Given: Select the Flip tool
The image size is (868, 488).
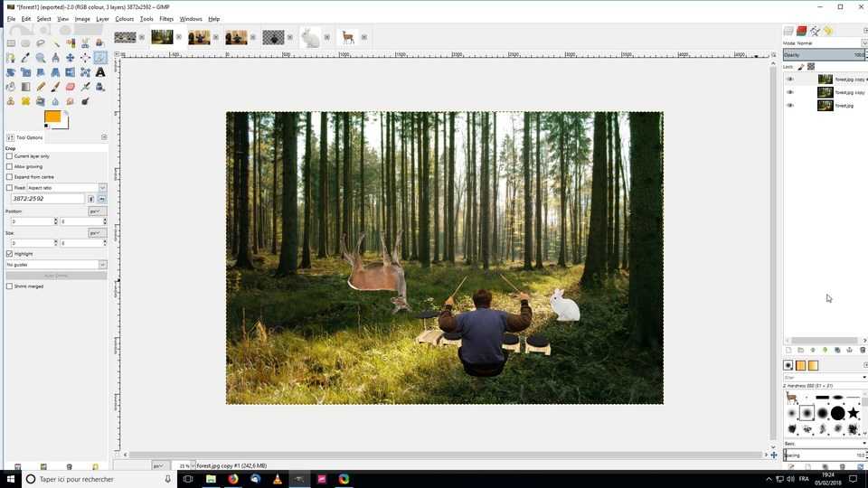Looking at the screenshot, I should [x=71, y=72].
